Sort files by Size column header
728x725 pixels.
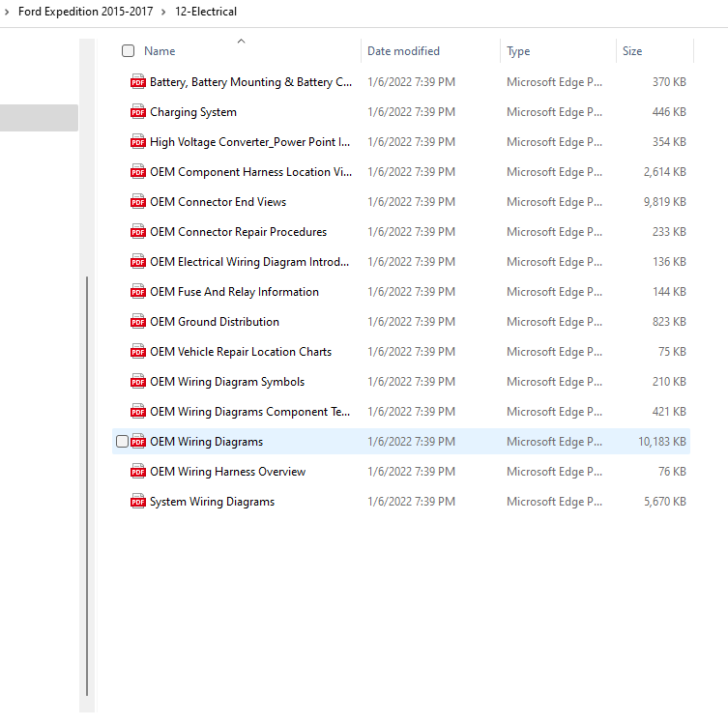point(632,51)
